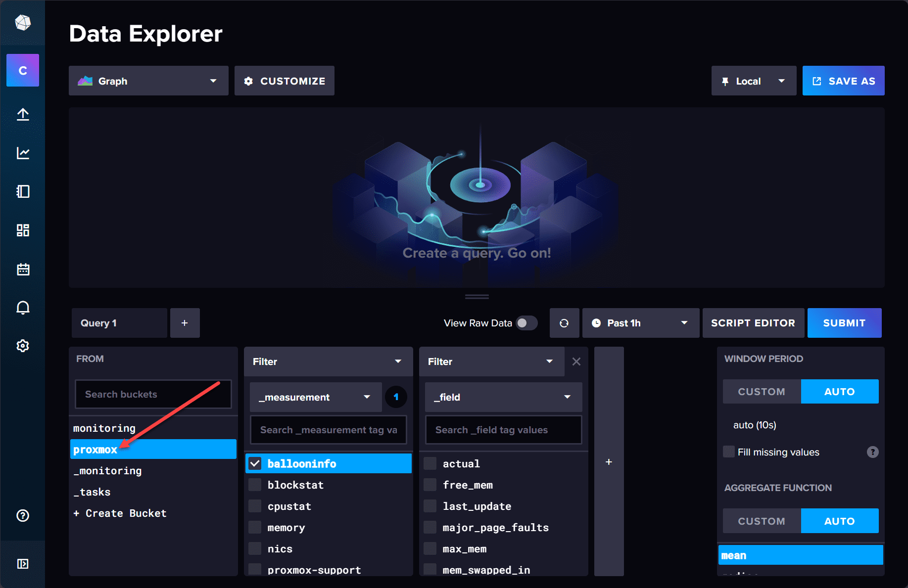Refresh the query with the refresh icon
The height and width of the screenshot is (588, 908).
pos(564,322)
